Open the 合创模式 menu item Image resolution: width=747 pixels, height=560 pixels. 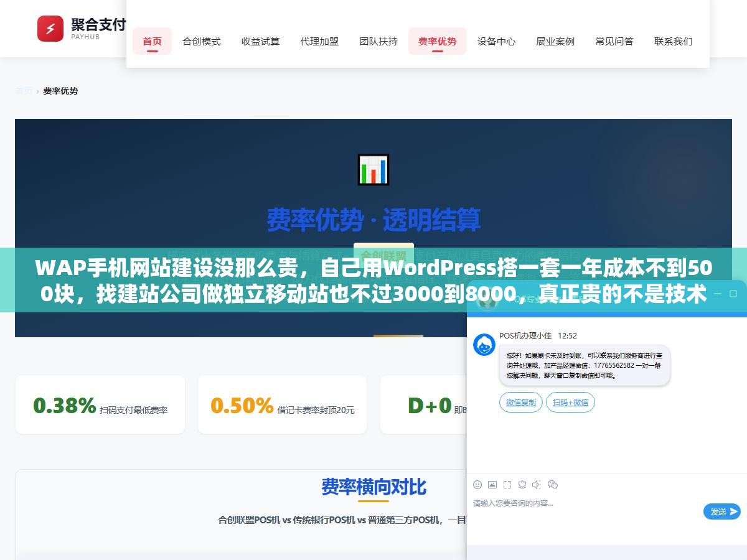(x=201, y=41)
